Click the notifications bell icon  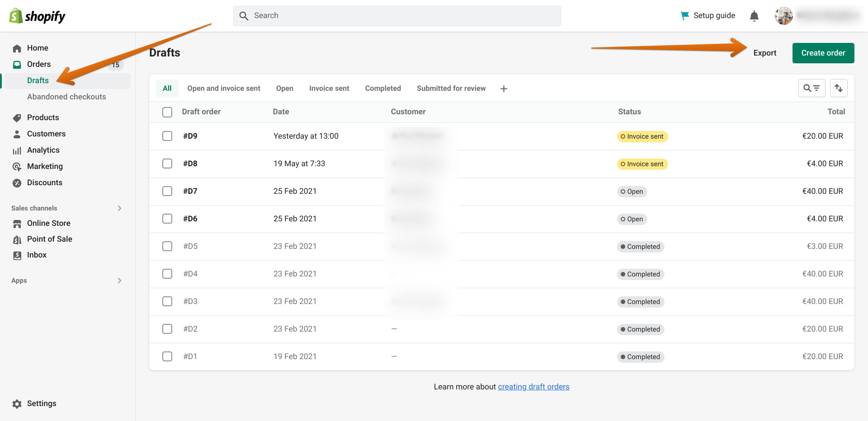click(x=754, y=16)
